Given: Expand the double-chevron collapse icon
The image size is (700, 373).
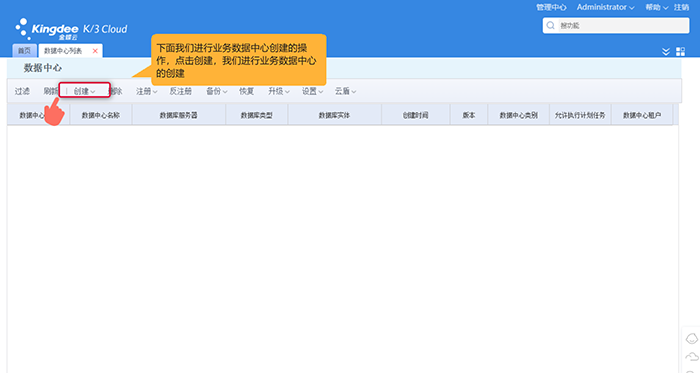Looking at the screenshot, I should pyautogui.click(x=666, y=52).
